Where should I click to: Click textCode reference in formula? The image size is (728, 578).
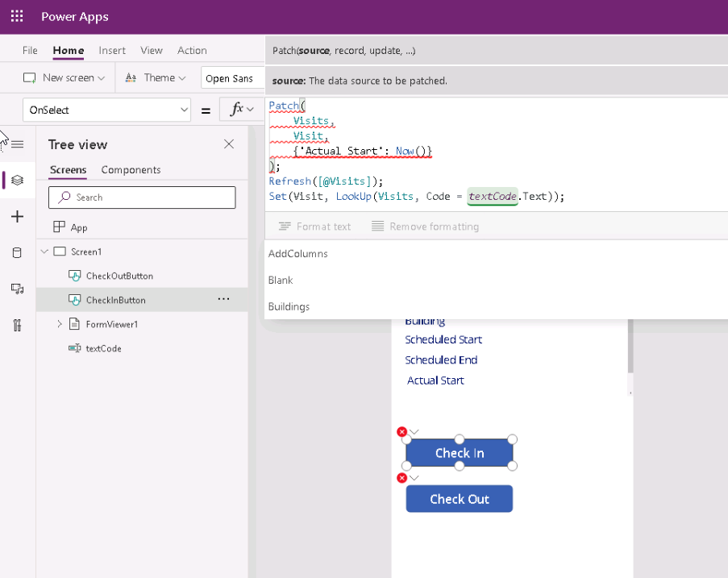click(x=492, y=197)
